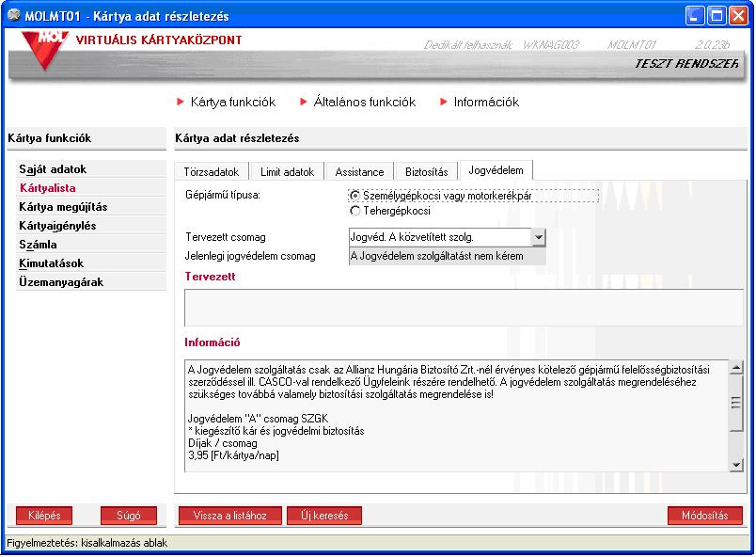Open Kártyalista in sidebar
The height and width of the screenshot is (557, 756).
[90, 188]
